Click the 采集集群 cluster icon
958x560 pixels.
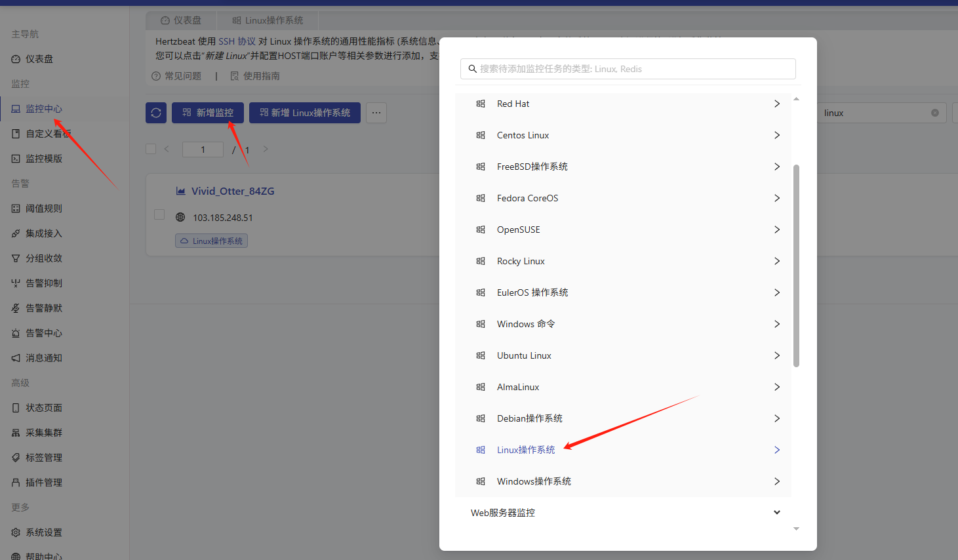[x=16, y=433]
